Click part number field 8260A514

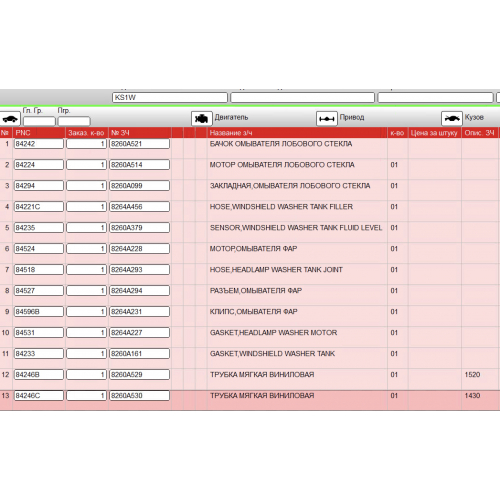pos(140,165)
